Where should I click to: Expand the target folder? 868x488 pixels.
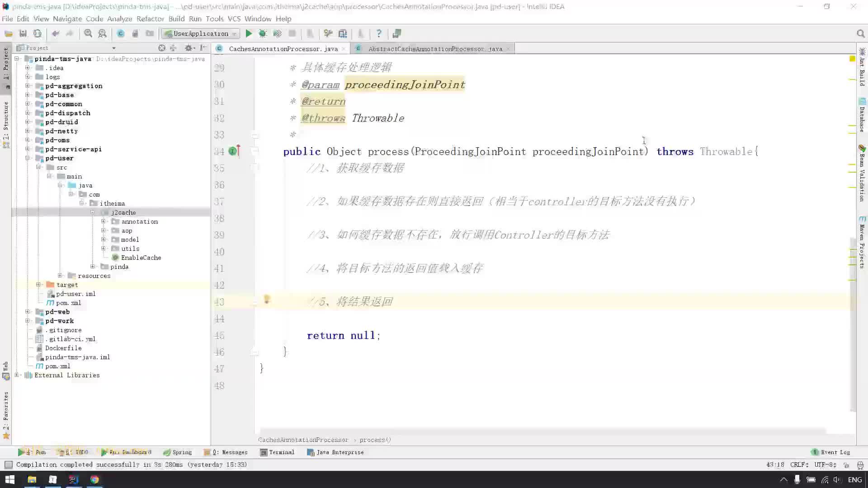(x=38, y=285)
